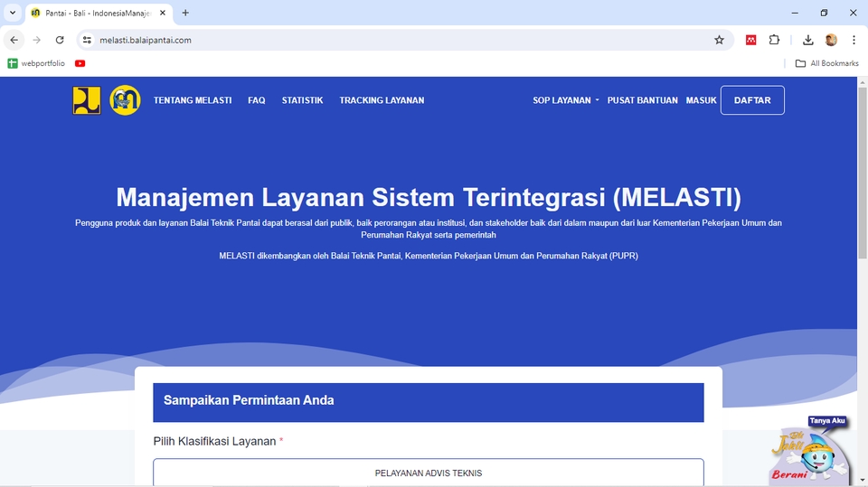Open the YouTube bookmark icon
The image size is (868, 487).
click(x=80, y=63)
